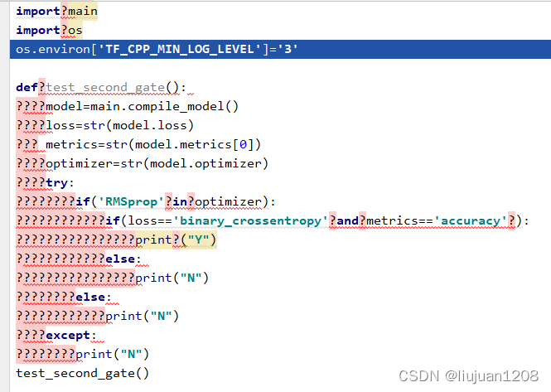The image size is (551, 392).
Task: Click the 'import?main' line
Action: (x=56, y=12)
